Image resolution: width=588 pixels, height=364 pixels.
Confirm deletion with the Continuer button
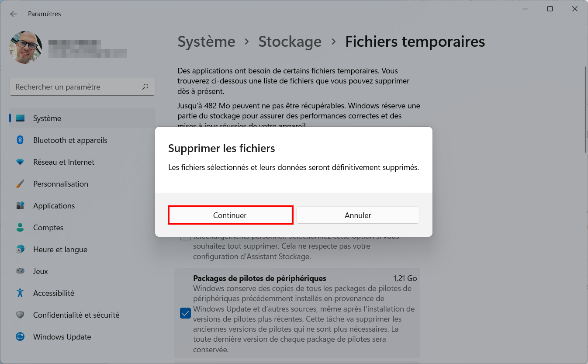coord(230,215)
